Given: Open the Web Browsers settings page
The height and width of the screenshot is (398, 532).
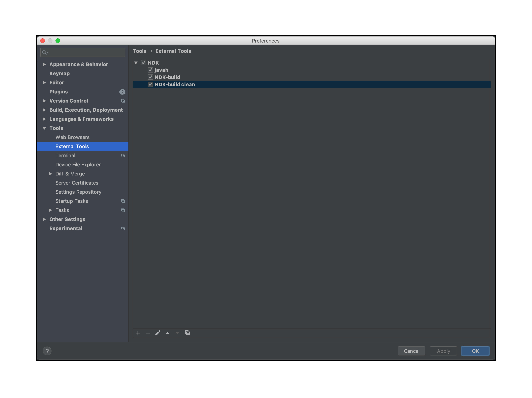Looking at the screenshot, I should [x=72, y=137].
